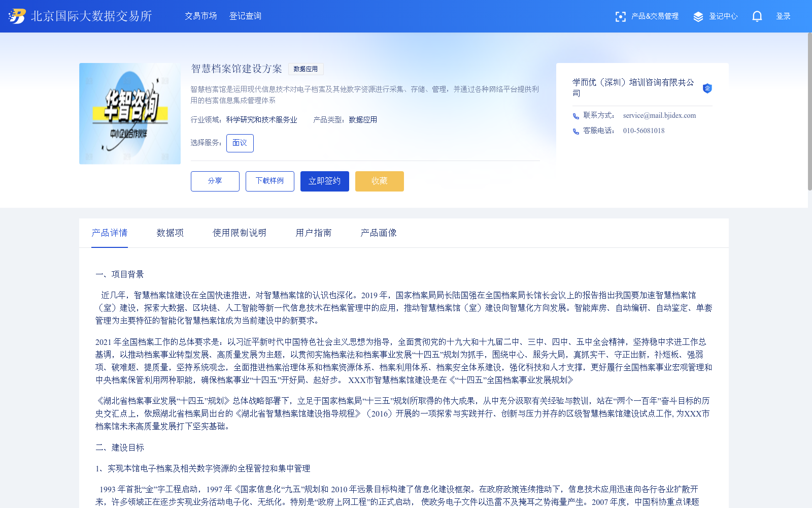Open the 产品&交易管理 scan icon
The image size is (812, 508).
pos(620,17)
